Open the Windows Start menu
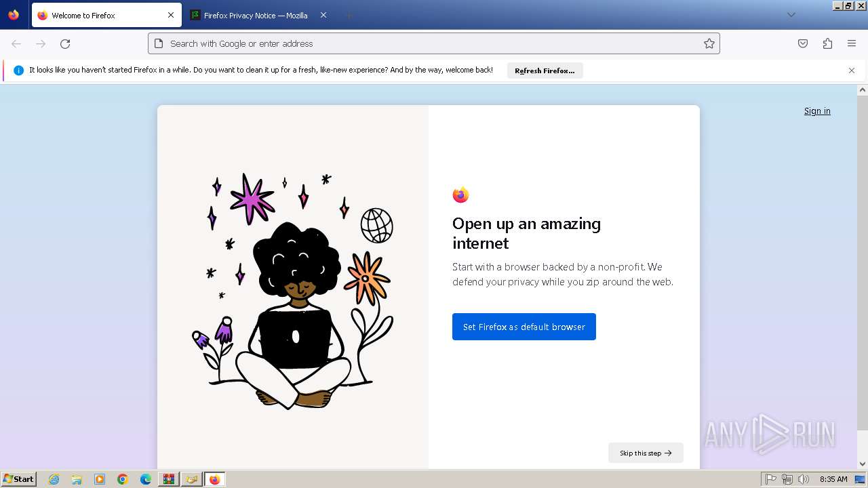This screenshot has height=488, width=868. click(19, 479)
